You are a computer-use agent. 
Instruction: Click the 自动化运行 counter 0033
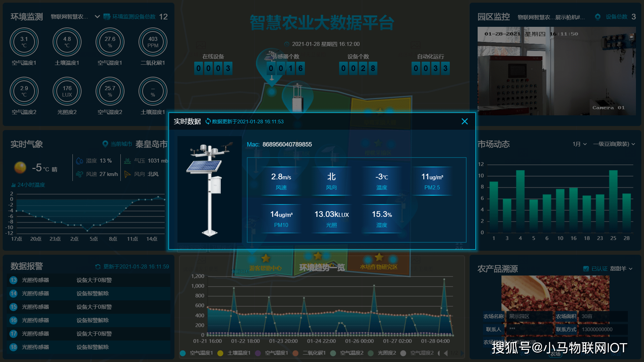click(x=431, y=68)
